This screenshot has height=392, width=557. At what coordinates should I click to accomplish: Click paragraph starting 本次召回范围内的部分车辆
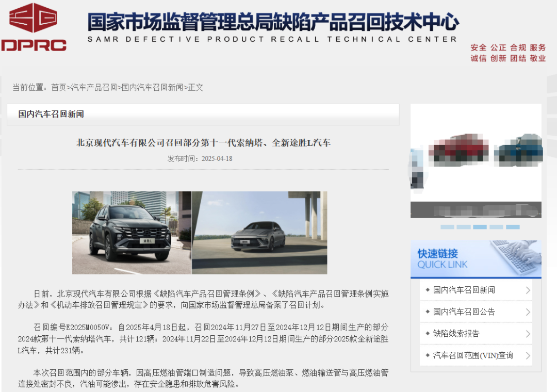click(203, 378)
